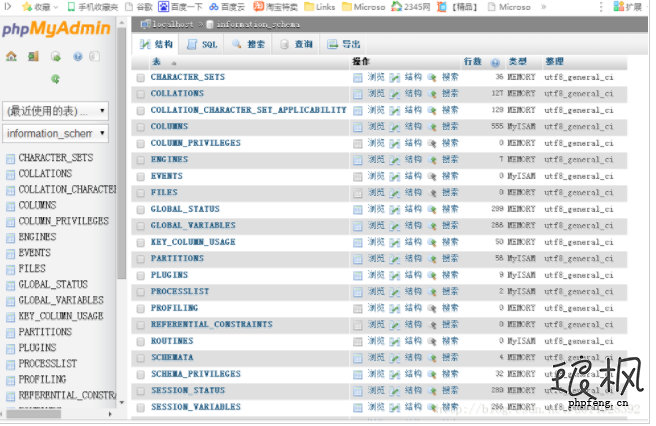Image resolution: width=656 pixels, height=426 pixels.
Task: Click search icon for SCHEMATA row
Action: [433, 358]
